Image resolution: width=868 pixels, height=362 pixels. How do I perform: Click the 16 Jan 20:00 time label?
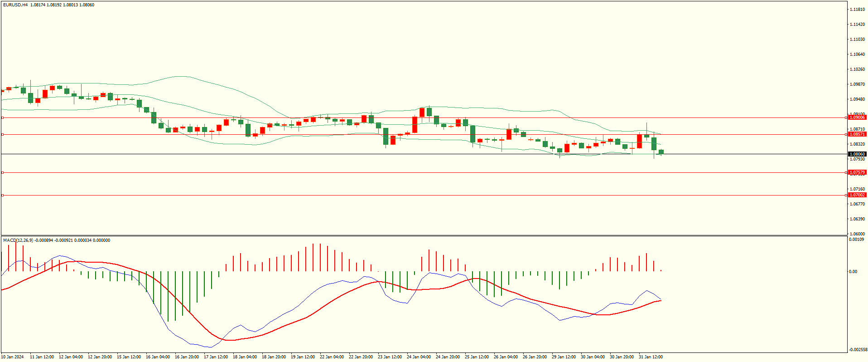pos(187,357)
